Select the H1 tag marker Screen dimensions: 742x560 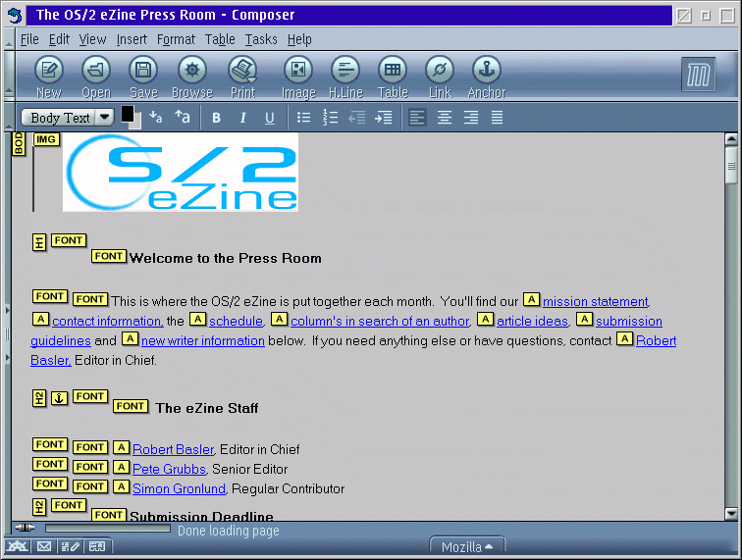39,243
